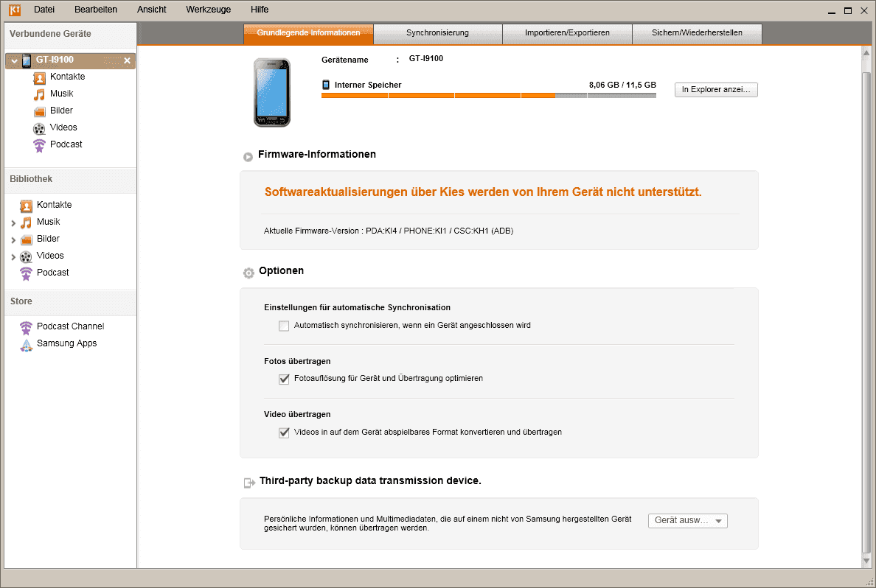The image size is (876, 588).
Task: Click Videos icon in Bibliothek section
Action: click(27, 257)
